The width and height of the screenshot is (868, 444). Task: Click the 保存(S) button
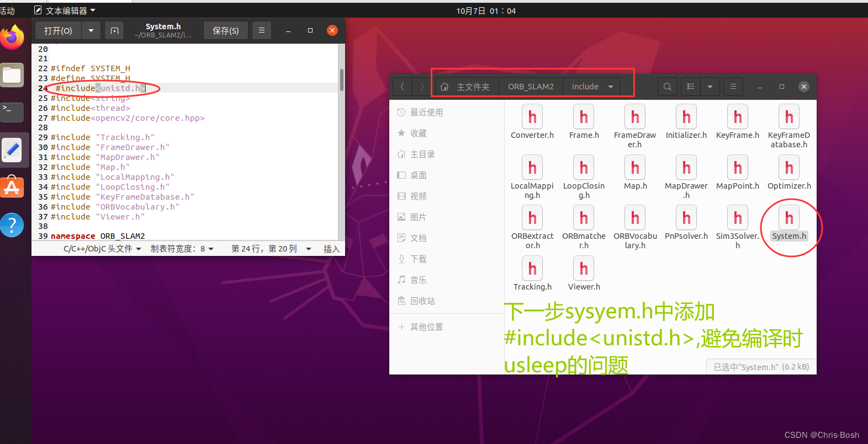(226, 31)
